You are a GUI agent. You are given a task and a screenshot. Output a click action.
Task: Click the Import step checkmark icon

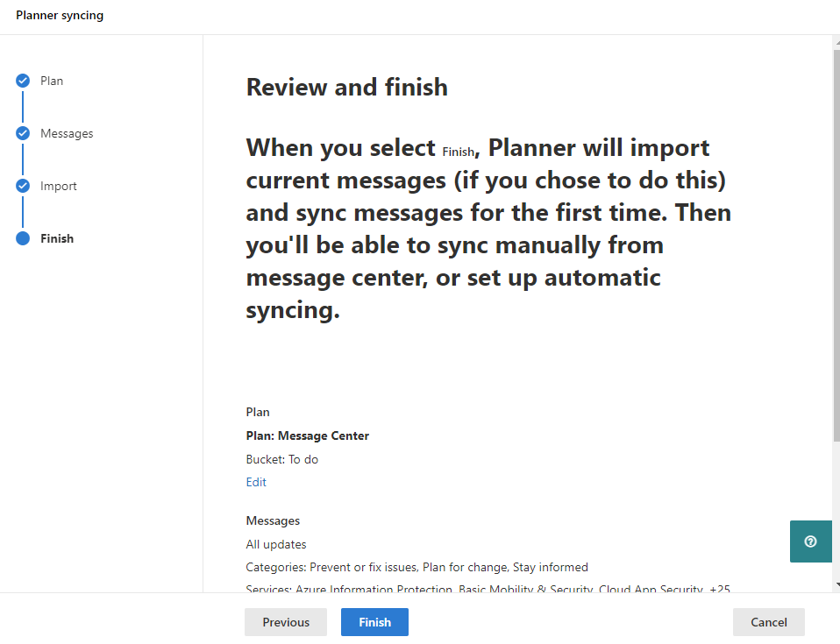click(23, 186)
